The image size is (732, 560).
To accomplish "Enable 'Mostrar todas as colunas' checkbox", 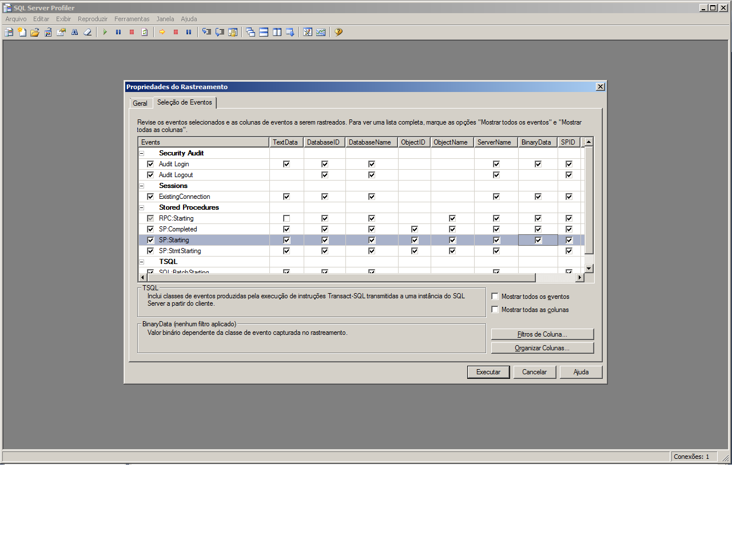I will 495,310.
